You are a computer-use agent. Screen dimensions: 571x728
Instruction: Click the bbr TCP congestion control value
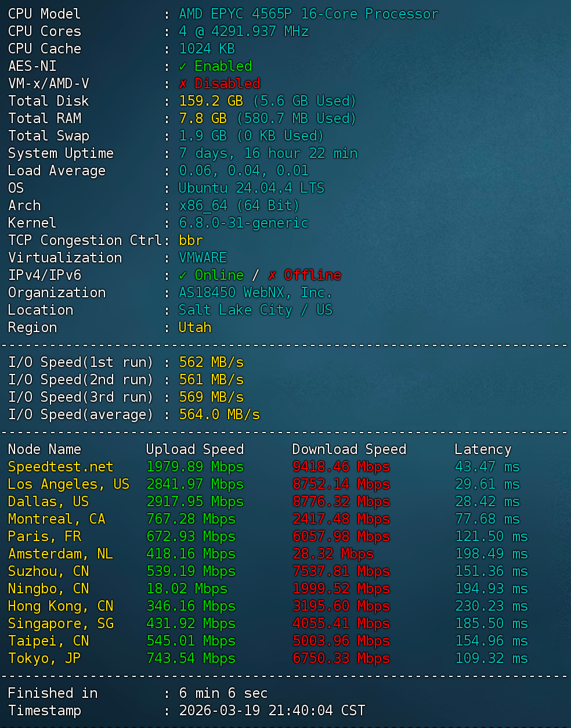[x=191, y=240]
